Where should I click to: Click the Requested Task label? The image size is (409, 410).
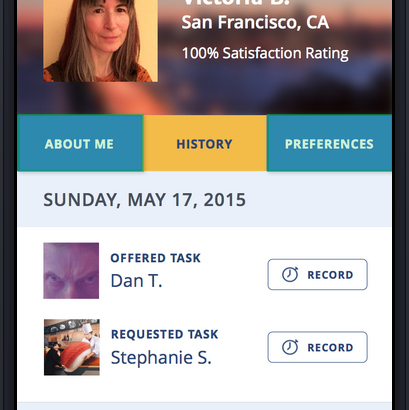click(164, 334)
